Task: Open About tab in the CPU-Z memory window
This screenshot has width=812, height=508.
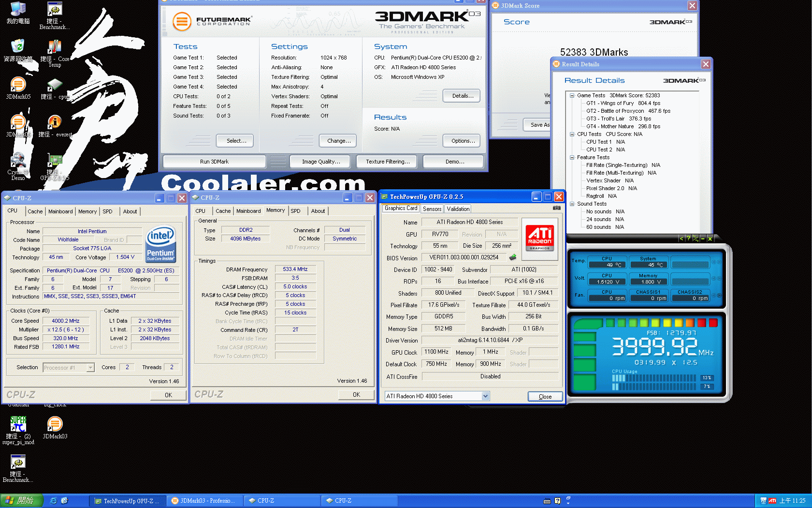Action: (x=318, y=211)
